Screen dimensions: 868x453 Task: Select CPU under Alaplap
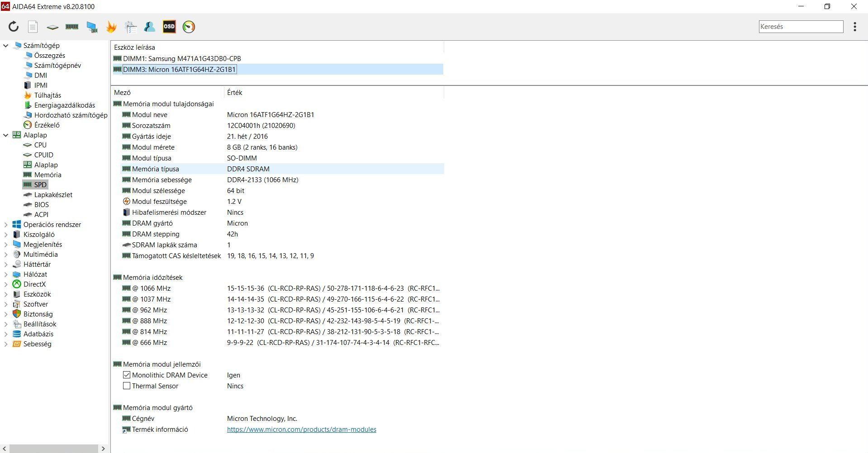tap(40, 145)
